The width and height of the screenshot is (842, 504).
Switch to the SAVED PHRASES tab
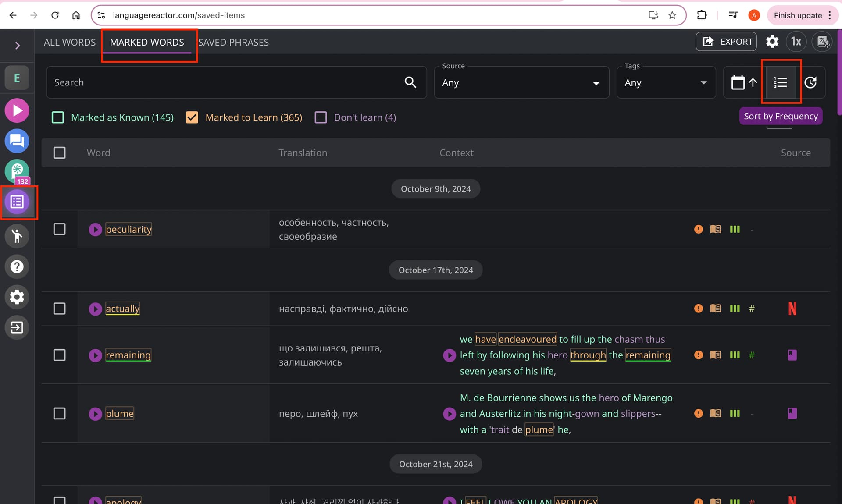coord(233,42)
